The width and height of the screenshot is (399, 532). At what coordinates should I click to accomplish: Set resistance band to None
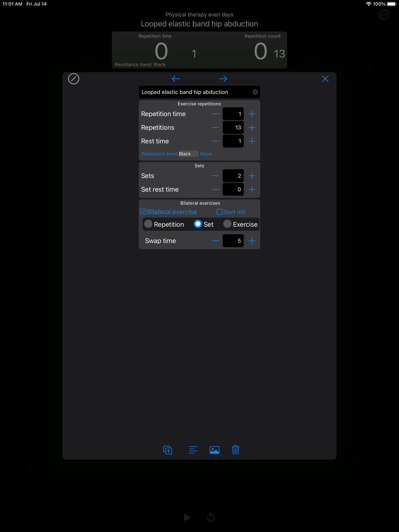[x=206, y=154]
